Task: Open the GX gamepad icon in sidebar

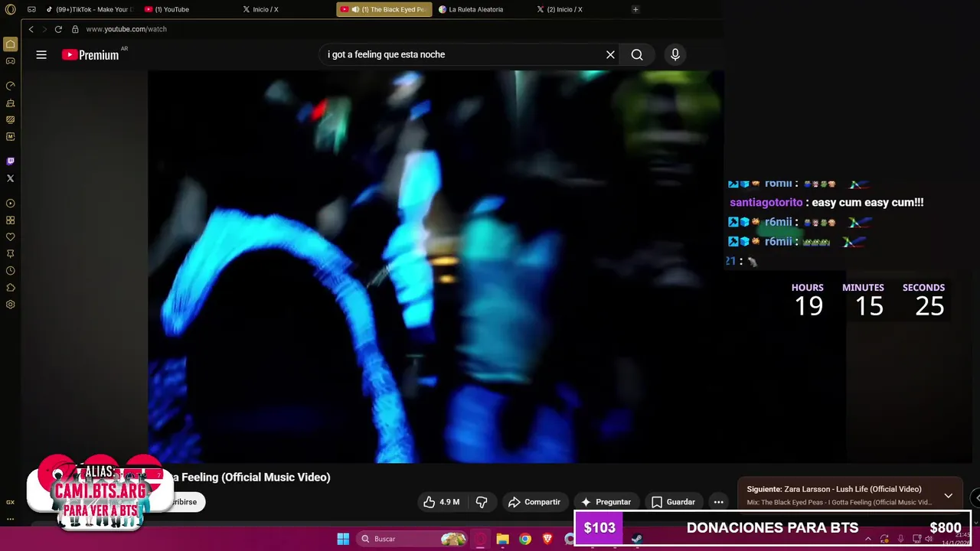Action: (10, 61)
